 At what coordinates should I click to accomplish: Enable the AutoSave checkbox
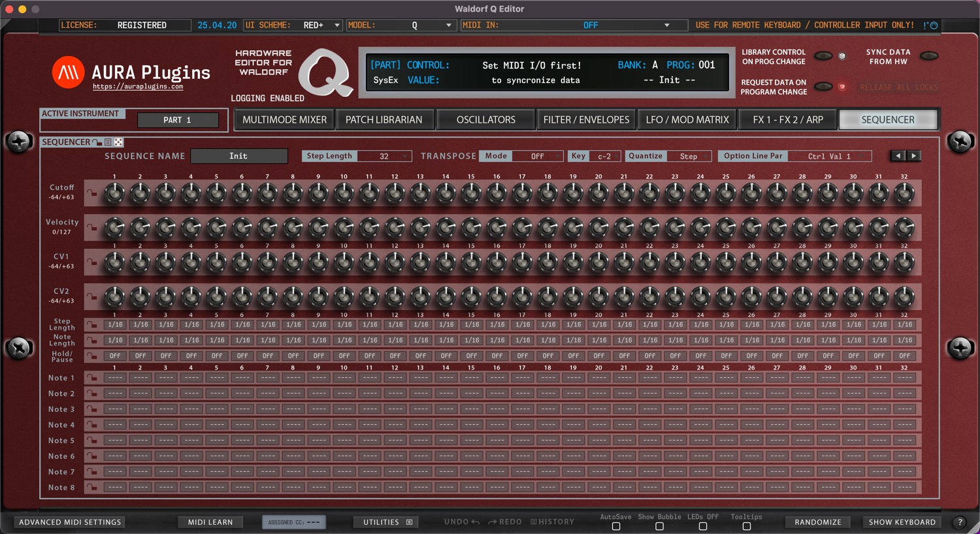[615, 526]
